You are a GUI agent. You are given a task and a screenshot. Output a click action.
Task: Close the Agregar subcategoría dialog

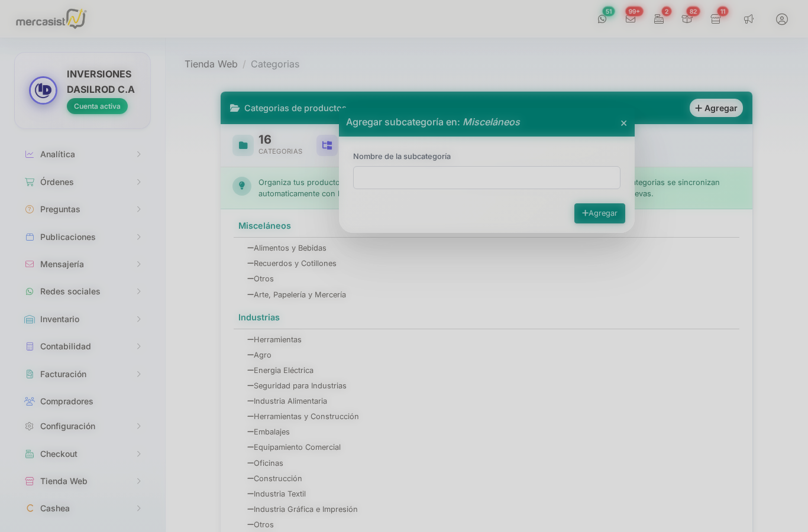623,123
